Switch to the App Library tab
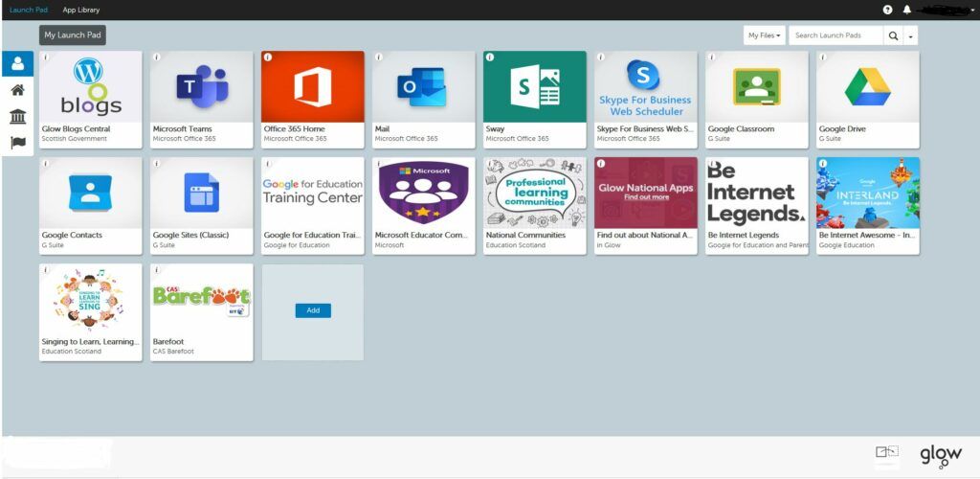The width and height of the screenshot is (980, 479). coord(80,10)
